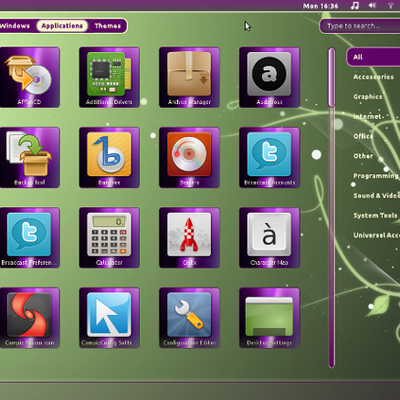Open Additional Drivers
This screenshot has width=400, height=400.
tap(109, 77)
